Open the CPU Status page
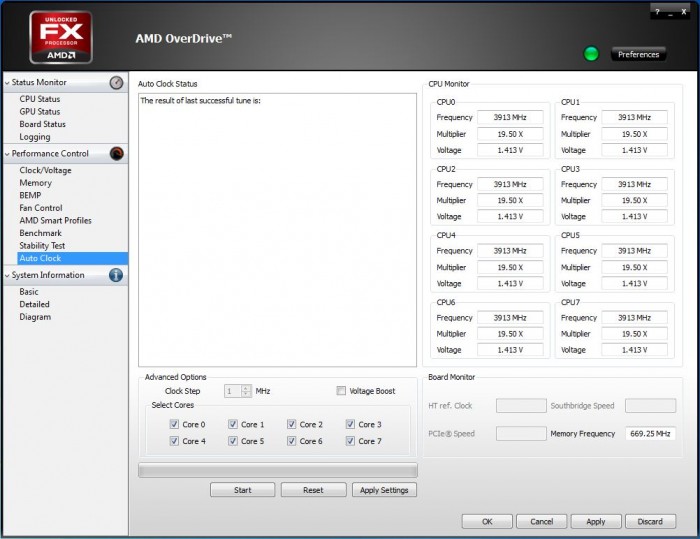Viewport: 700px width, 539px height. (40, 99)
